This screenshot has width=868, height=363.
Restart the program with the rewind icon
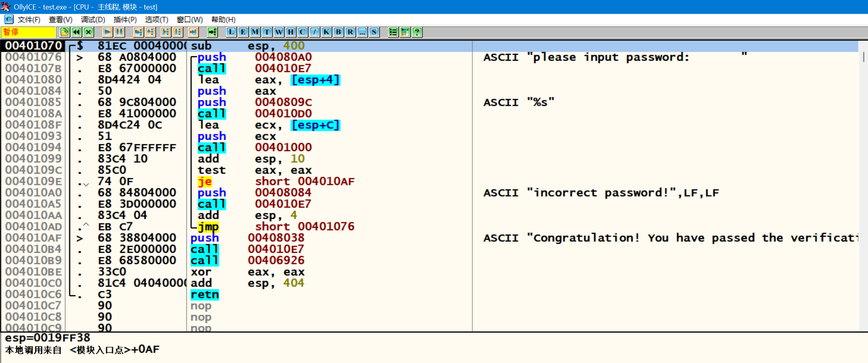77,32
